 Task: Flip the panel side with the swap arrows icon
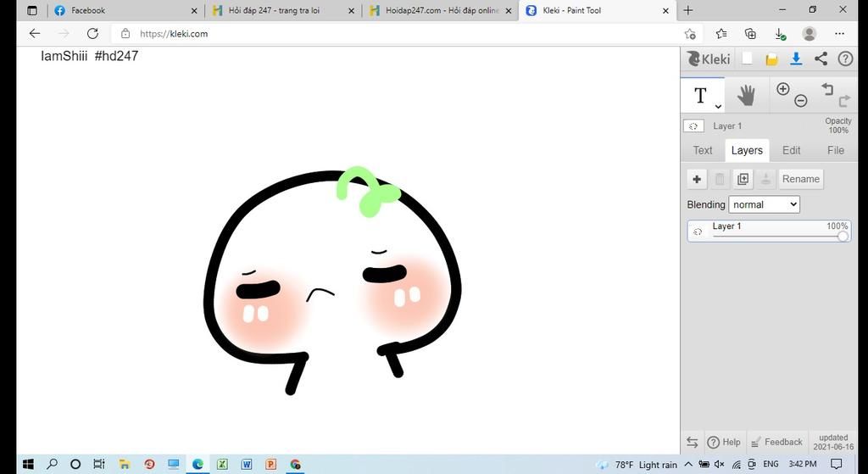coord(692,442)
